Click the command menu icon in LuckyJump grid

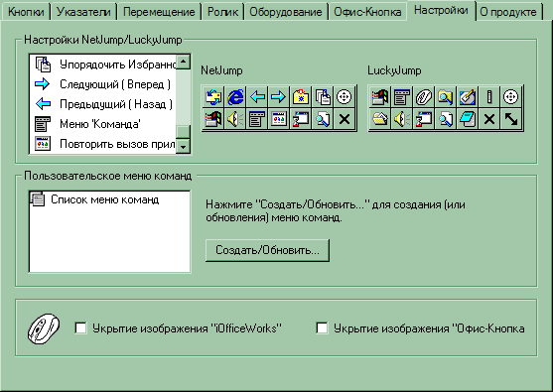402,97
